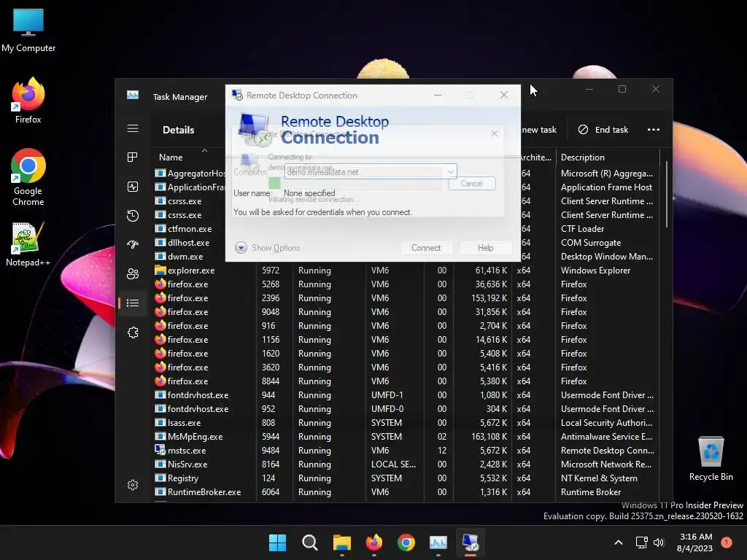The height and width of the screenshot is (560, 747).
Task: Select the ctfmon.exe process row
Action: tap(189, 228)
